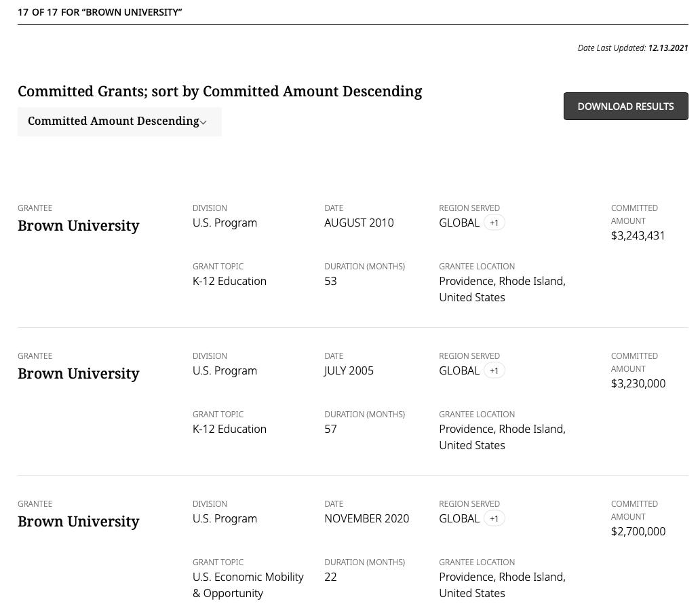Screen dimensions: 700x612
Task: Click U.S. Program division in November 2020 grant
Action: tap(225, 518)
